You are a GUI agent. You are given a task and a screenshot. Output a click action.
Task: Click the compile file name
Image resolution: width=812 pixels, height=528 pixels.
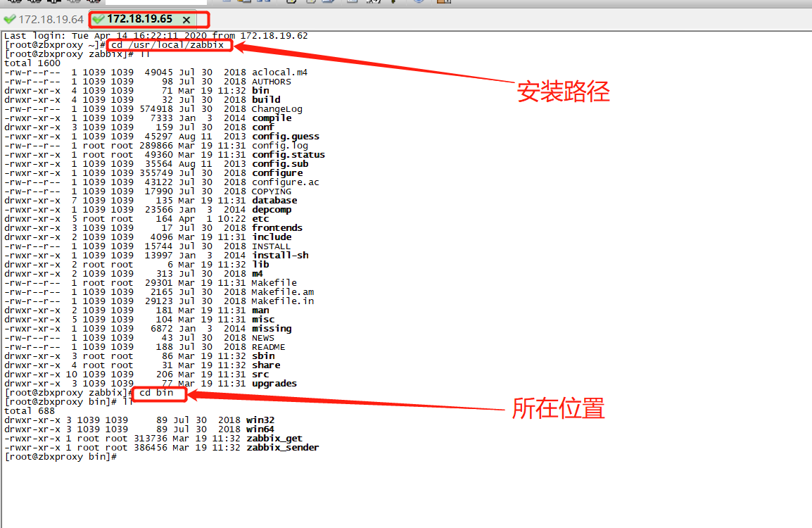coord(272,118)
